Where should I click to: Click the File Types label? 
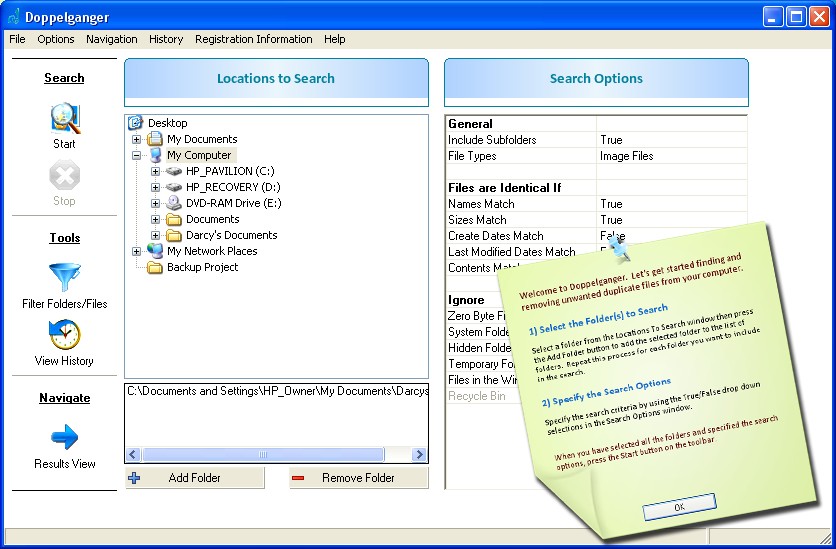tap(472, 156)
